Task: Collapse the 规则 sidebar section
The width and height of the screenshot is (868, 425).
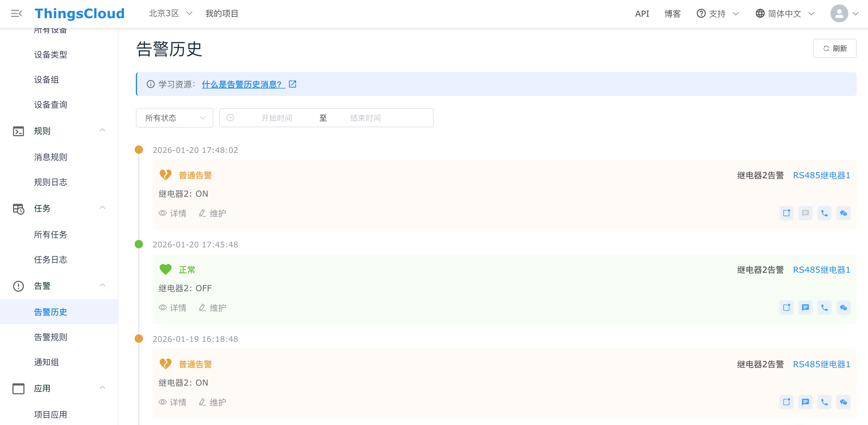Action: coord(102,131)
